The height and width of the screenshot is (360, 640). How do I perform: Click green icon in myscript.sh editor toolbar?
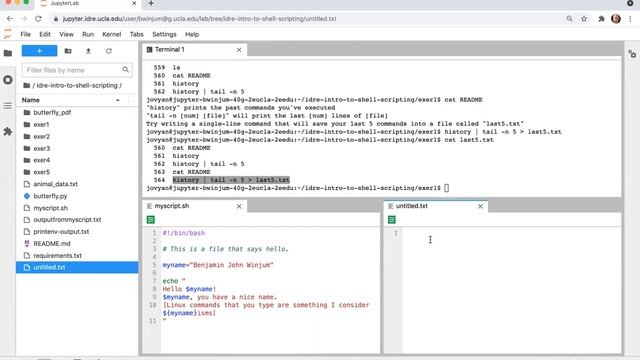pos(151,220)
